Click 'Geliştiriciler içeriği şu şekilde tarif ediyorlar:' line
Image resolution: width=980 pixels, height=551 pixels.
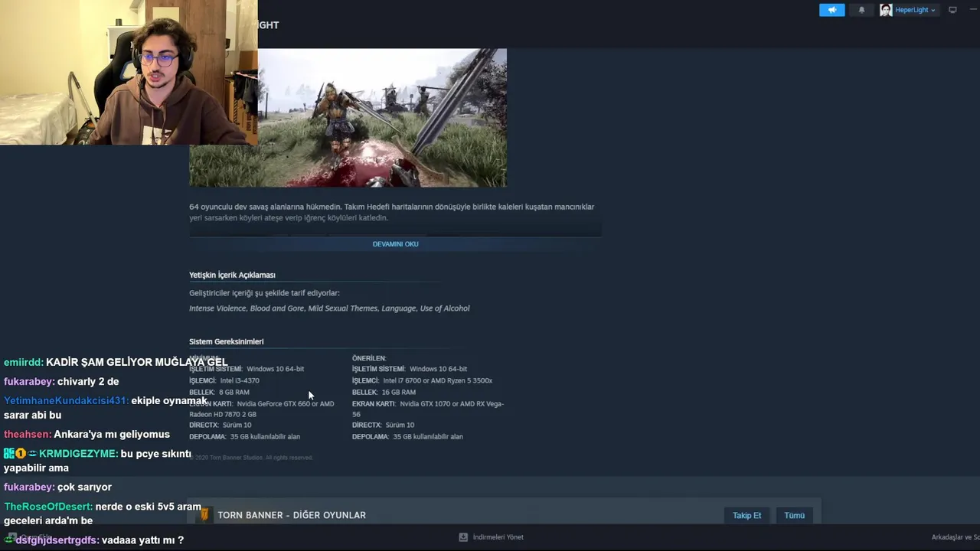264,293
